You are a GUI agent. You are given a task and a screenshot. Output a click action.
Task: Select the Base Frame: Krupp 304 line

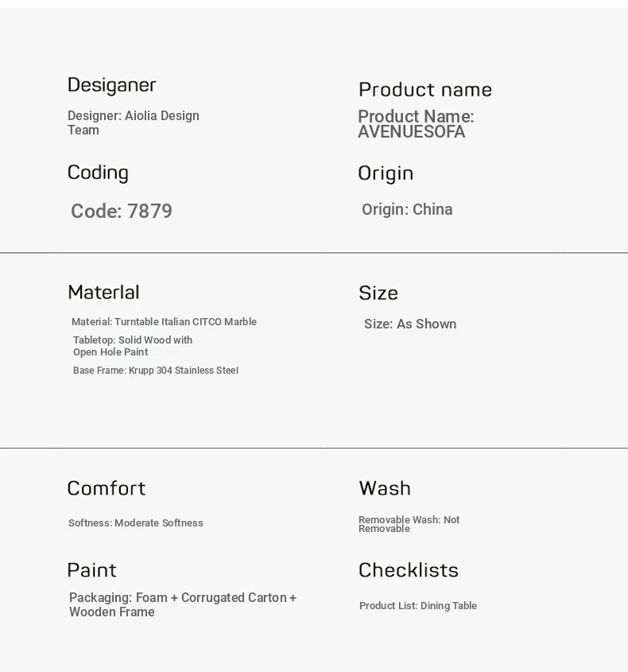click(156, 371)
